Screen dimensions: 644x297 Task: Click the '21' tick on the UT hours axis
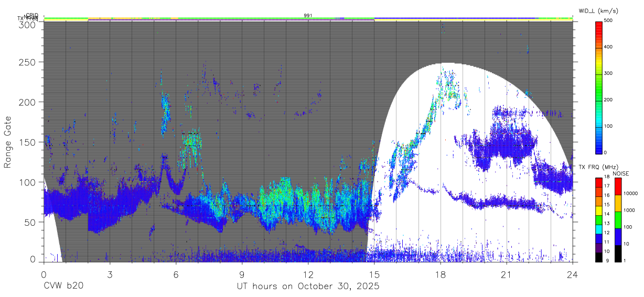click(507, 274)
